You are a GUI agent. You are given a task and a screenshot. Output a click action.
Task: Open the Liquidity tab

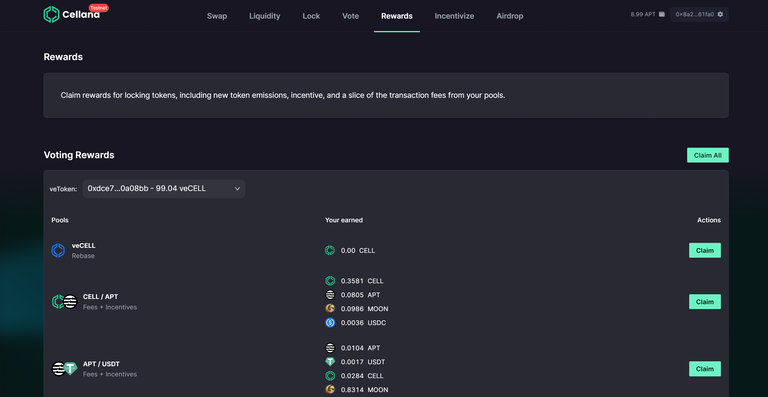pyautogui.click(x=264, y=16)
